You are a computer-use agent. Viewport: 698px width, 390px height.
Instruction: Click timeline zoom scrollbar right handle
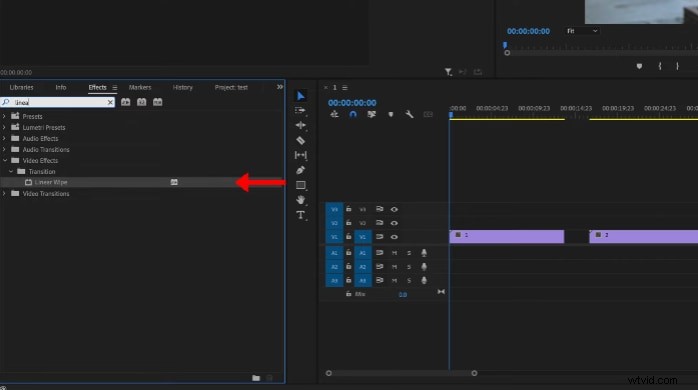tap(474, 373)
